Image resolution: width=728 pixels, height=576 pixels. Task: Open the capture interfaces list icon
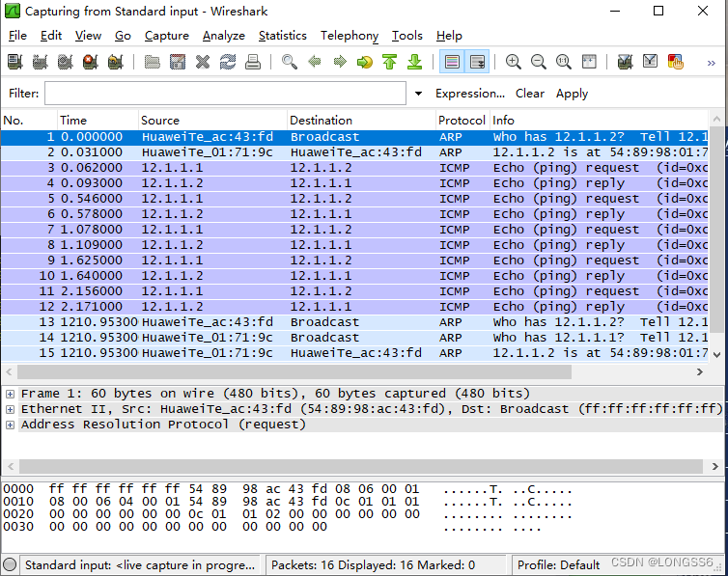[x=15, y=62]
